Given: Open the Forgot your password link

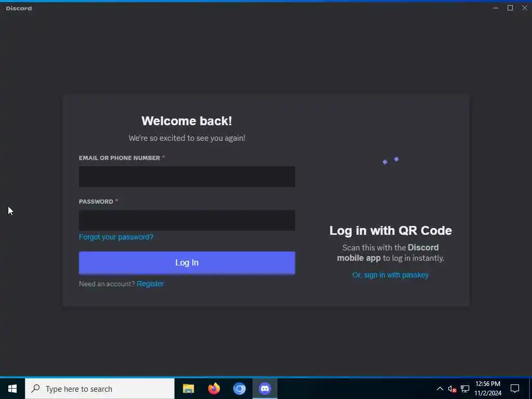Looking at the screenshot, I should (116, 237).
